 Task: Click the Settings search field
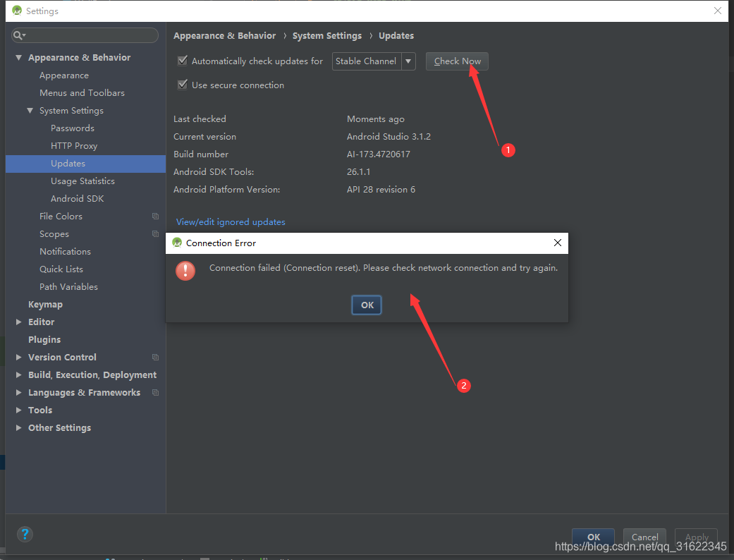pos(85,35)
